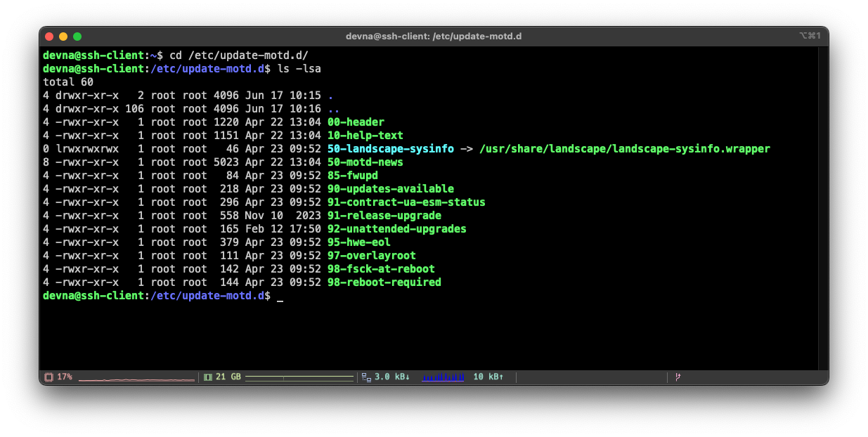868x437 pixels.
Task: Click the 'cd /etc/update-motd.d/' command text
Action: (x=239, y=56)
